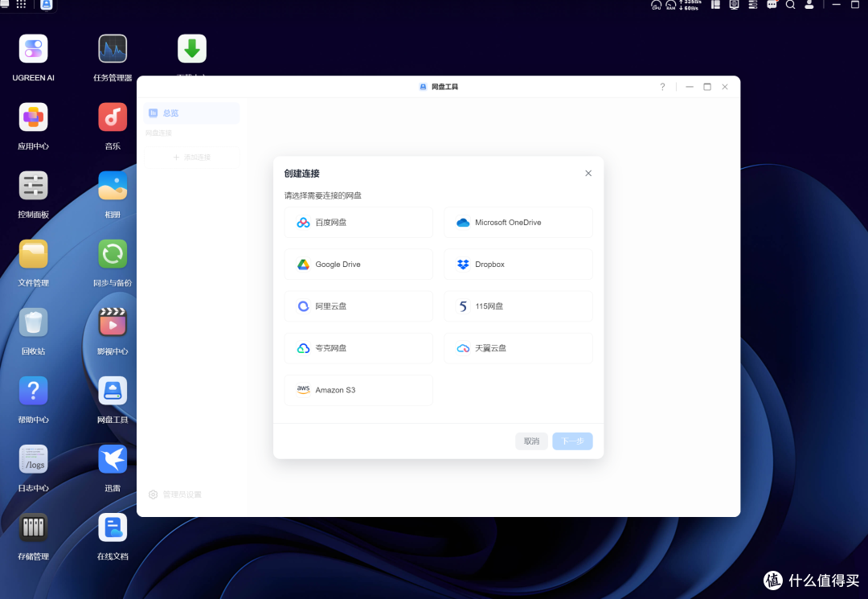Choose Dropbox as the cloud drive
Screen dimensions: 868x599
point(518,265)
